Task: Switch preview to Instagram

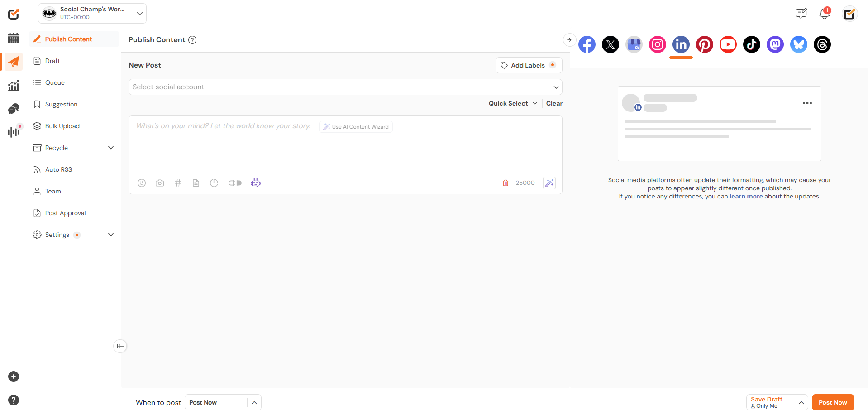Action: 658,44
